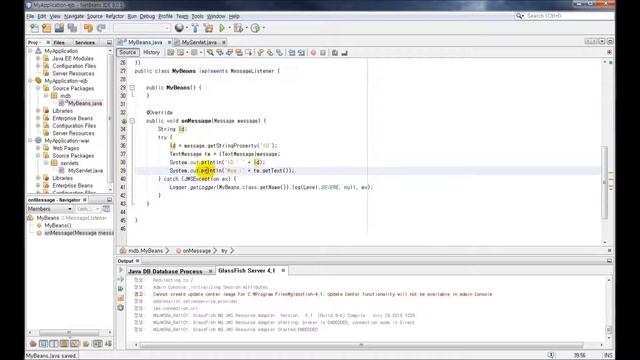Click the Find Selection magnifier icon in editor toolbar

(x=210, y=53)
